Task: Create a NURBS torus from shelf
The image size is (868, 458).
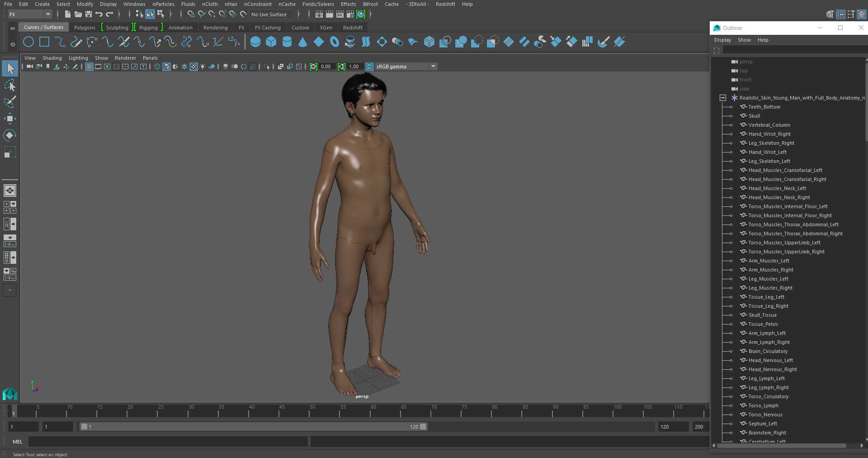Action: click(x=335, y=42)
